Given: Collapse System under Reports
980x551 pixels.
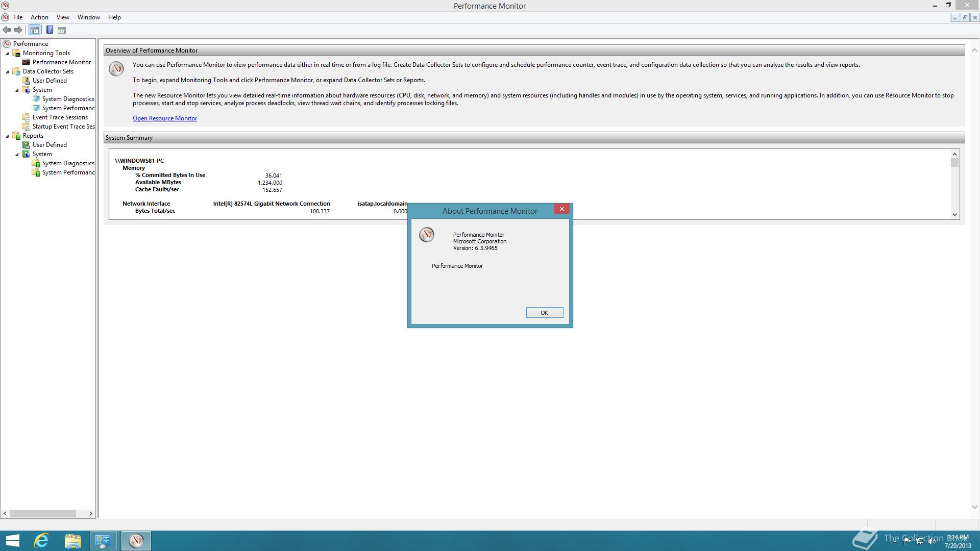Looking at the screenshot, I should pyautogui.click(x=17, y=154).
